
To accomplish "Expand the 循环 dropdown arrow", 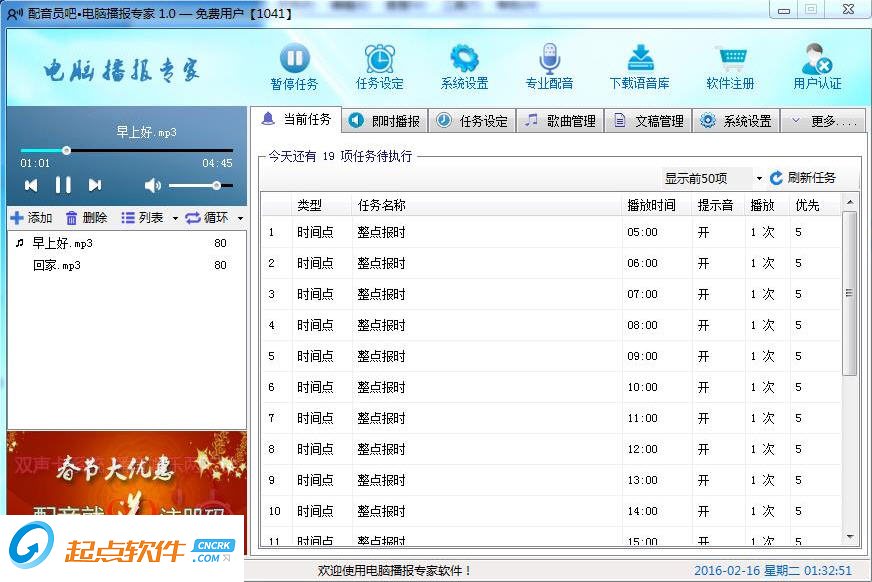I will tap(240, 218).
